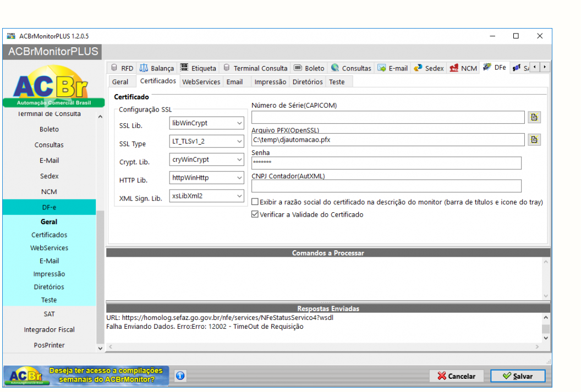The image size is (581, 392).
Task: Switch to Teste sub-tab
Action: pyautogui.click(x=337, y=82)
